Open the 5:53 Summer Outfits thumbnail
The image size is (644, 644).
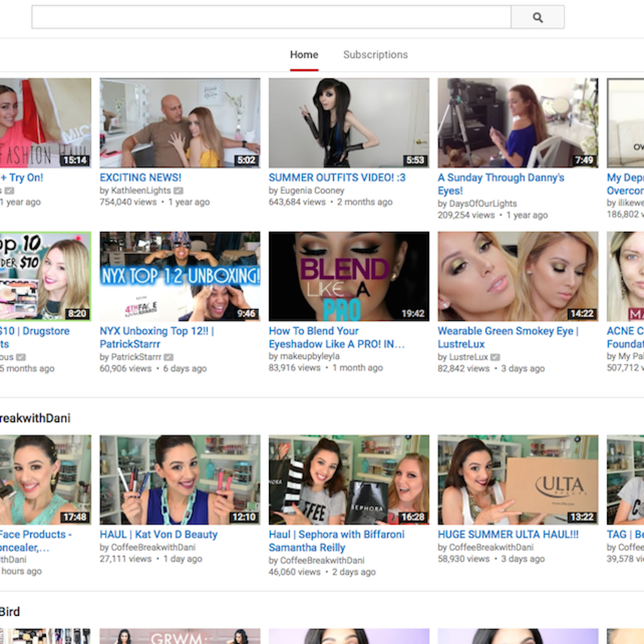click(349, 123)
